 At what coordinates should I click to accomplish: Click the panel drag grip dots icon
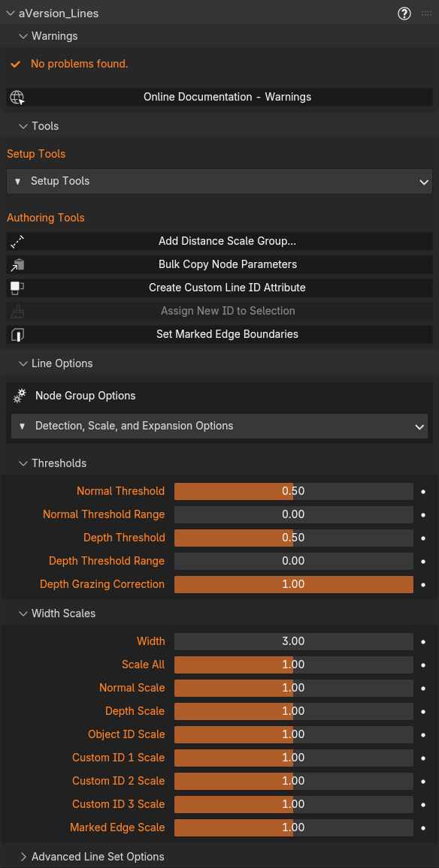point(427,14)
